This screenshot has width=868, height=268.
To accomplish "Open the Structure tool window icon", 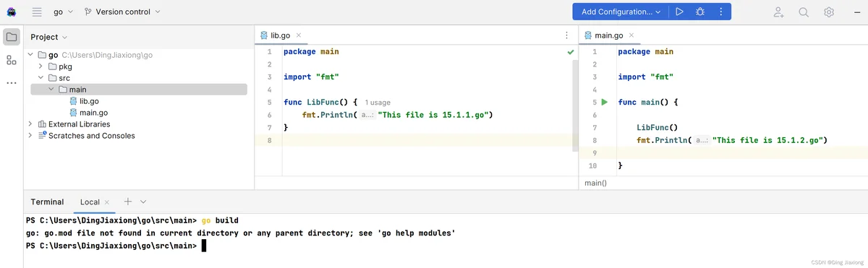I will [12, 60].
